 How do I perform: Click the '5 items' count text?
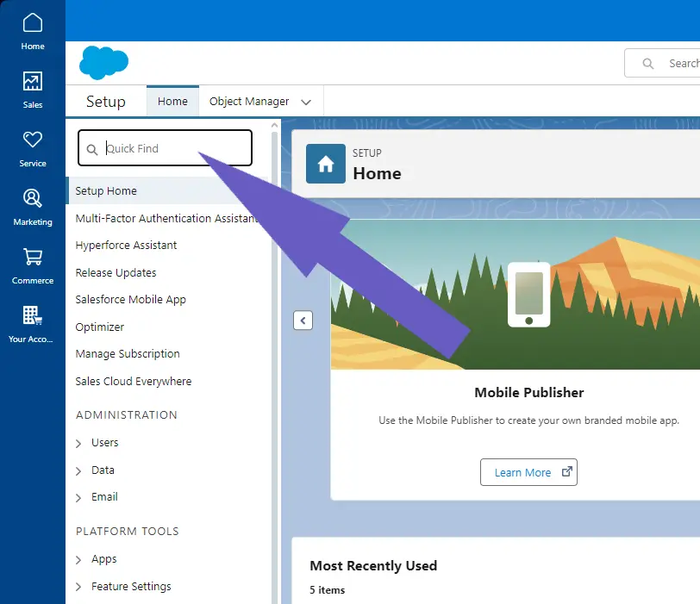coord(328,590)
